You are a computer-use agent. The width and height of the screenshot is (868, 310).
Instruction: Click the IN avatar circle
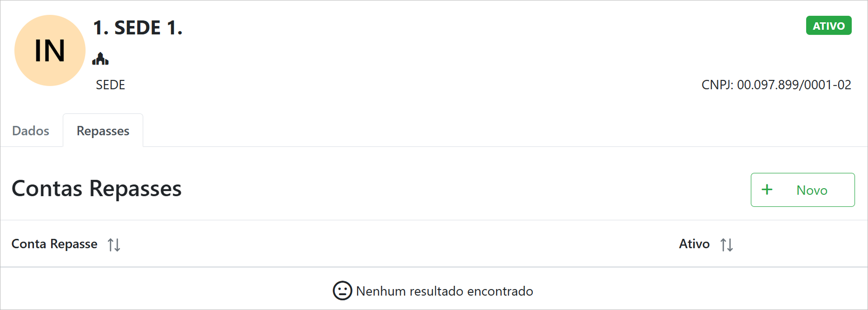(x=50, y=50)
